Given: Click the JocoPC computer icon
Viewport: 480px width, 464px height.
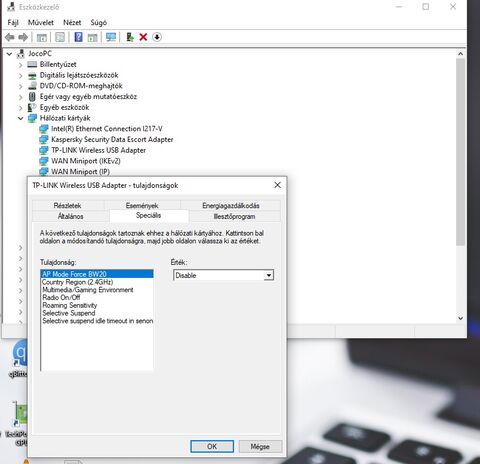Looking at the screenshot, I should [21, 53].
